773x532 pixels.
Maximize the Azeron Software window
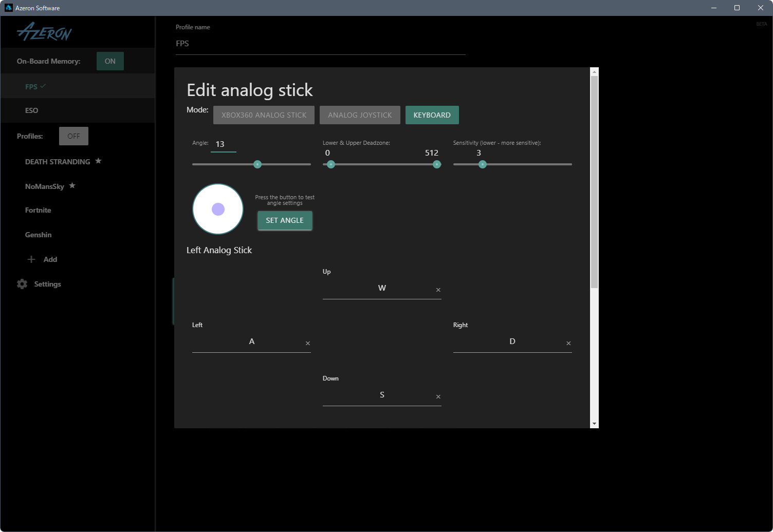pyautogui.click(x=737, y=8)
